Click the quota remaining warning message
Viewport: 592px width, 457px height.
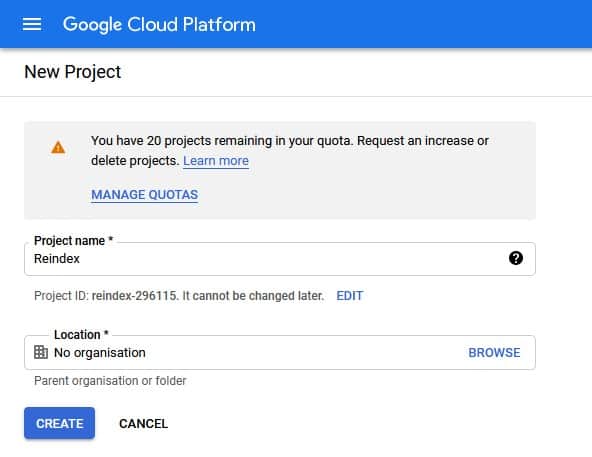point(290,151)
